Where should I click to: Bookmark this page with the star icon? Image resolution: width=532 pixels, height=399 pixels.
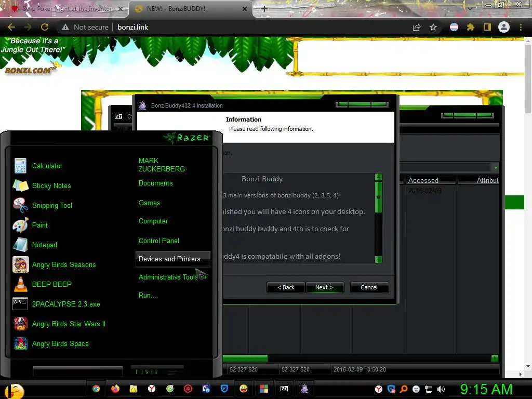click(x=433, y=27)
